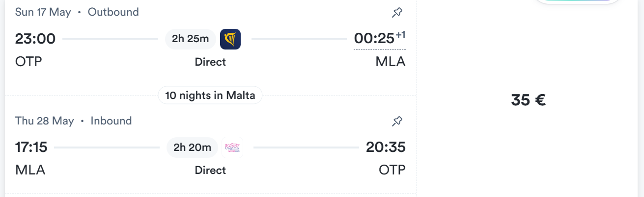Image resolution: width=644 pixels, height=197 pixels.
Task: Click OTP departure airport on outbound flight
Action: coord(29,62)
